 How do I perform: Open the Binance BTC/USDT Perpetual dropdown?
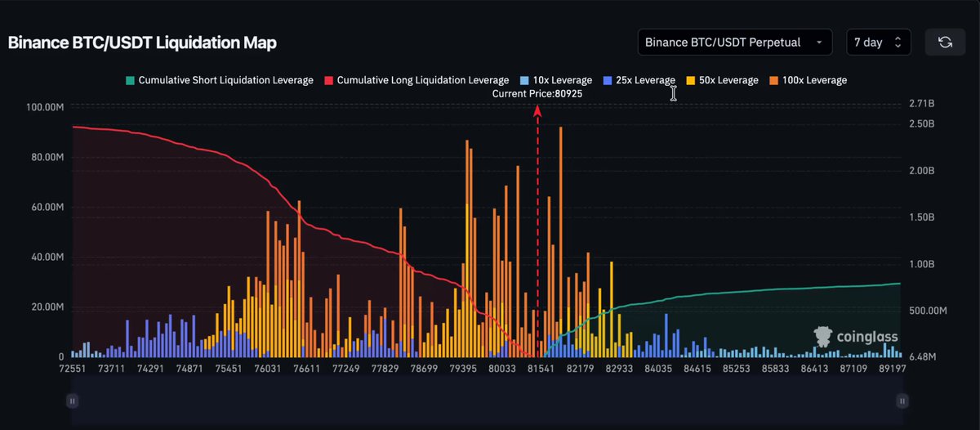[x=734, y=42]
